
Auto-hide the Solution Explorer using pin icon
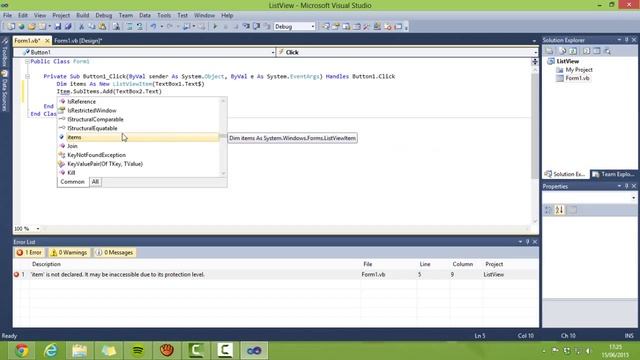click(x=627, y=40)
